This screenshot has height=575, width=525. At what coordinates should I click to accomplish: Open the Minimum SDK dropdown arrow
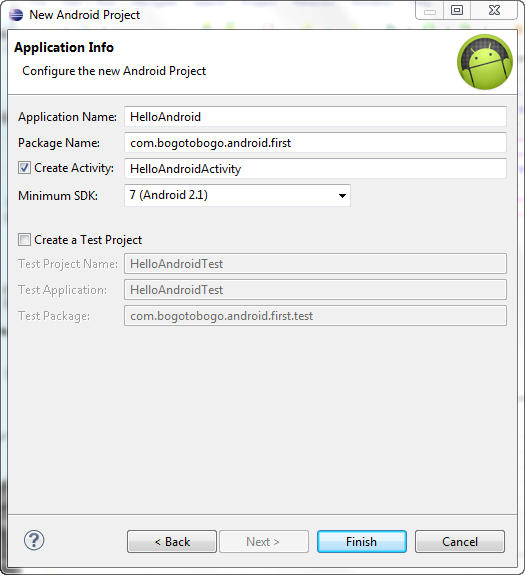coord(342,195)
